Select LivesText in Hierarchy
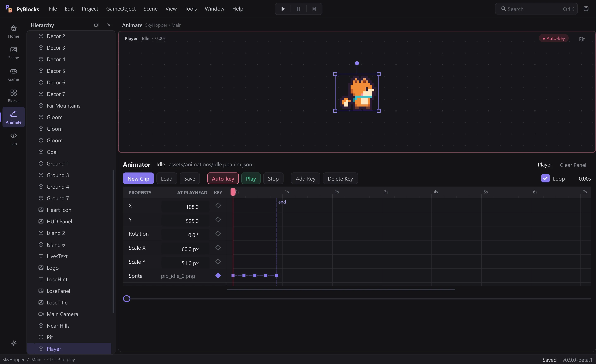Viewport: 596px width, 364px height. (69, 256)
